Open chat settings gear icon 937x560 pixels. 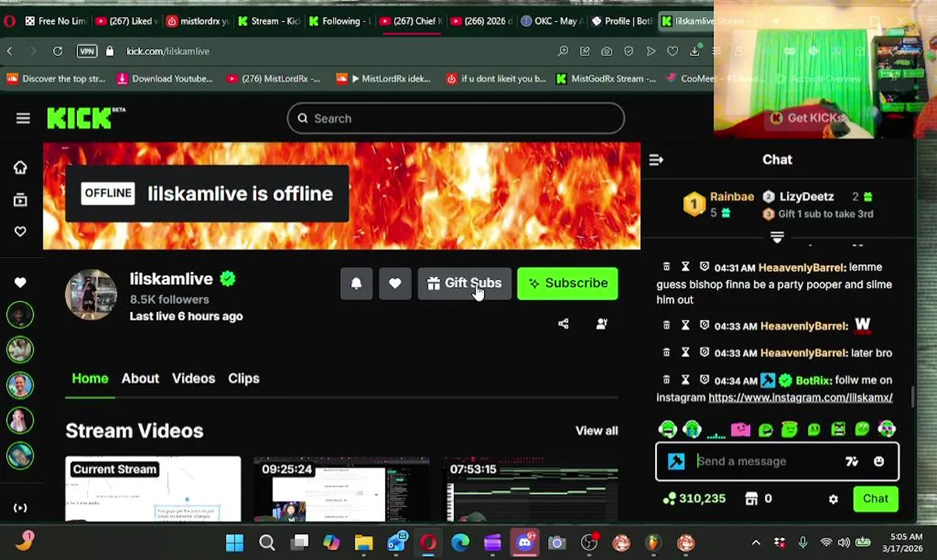click(833, 499)
